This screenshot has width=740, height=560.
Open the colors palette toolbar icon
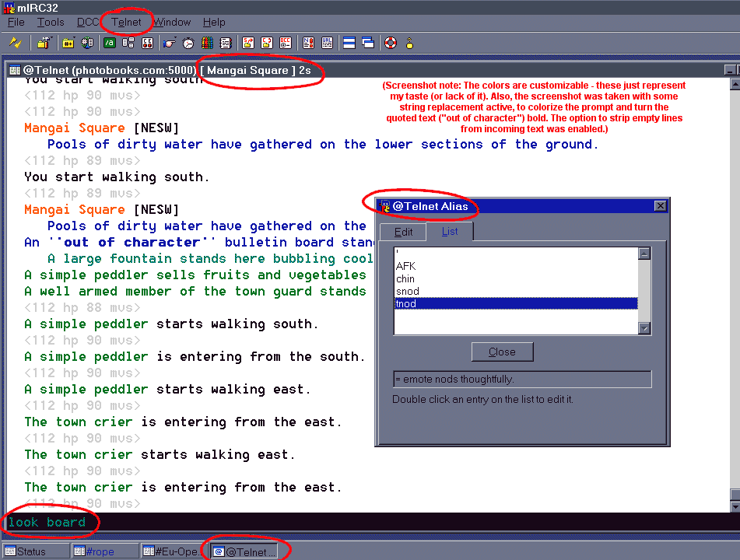pos(207,43)
